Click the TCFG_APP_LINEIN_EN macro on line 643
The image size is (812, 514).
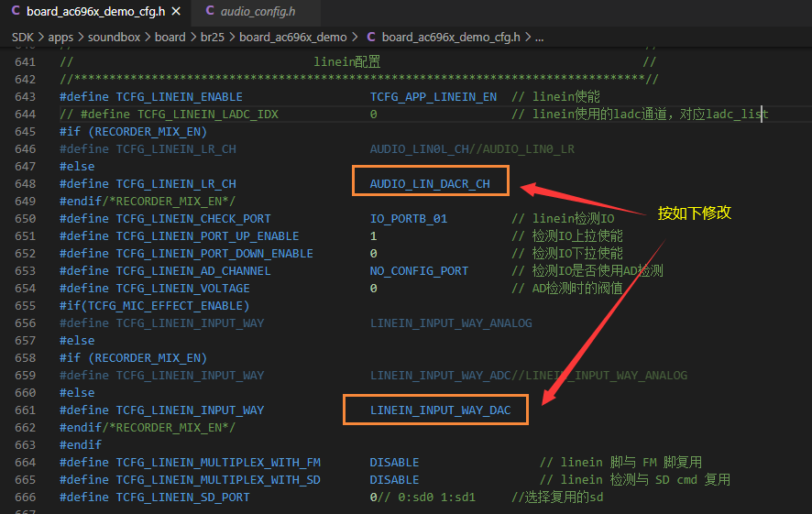coord(433,97)
